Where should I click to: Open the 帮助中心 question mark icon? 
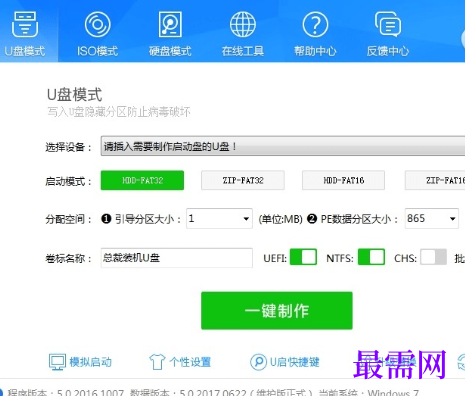click(315, 24)
